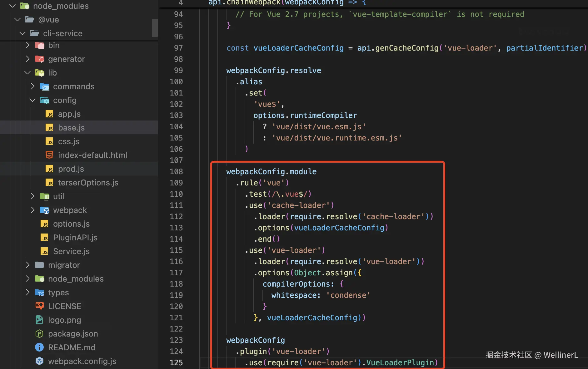Click the .rule('vue') call on line 109

click(x=262, y=183)
